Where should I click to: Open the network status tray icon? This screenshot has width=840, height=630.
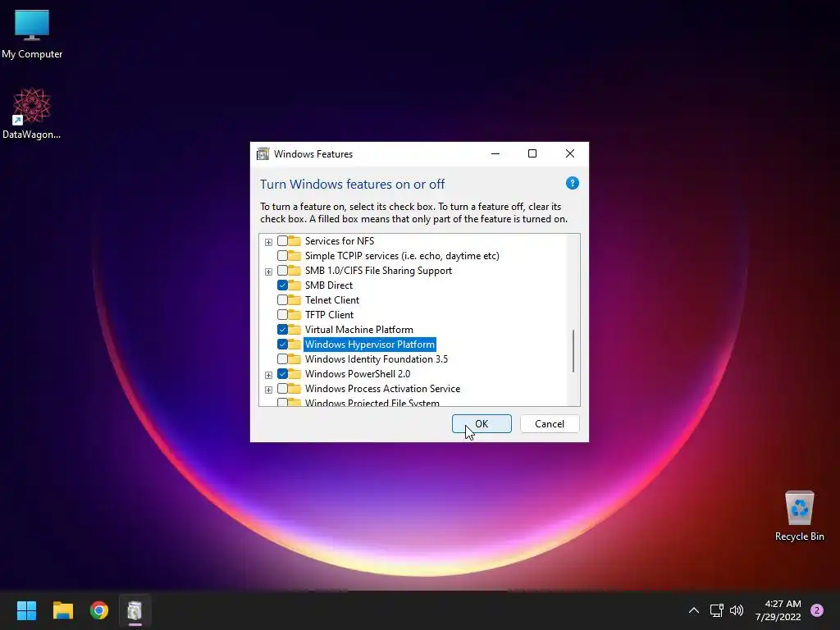(716, 610)
